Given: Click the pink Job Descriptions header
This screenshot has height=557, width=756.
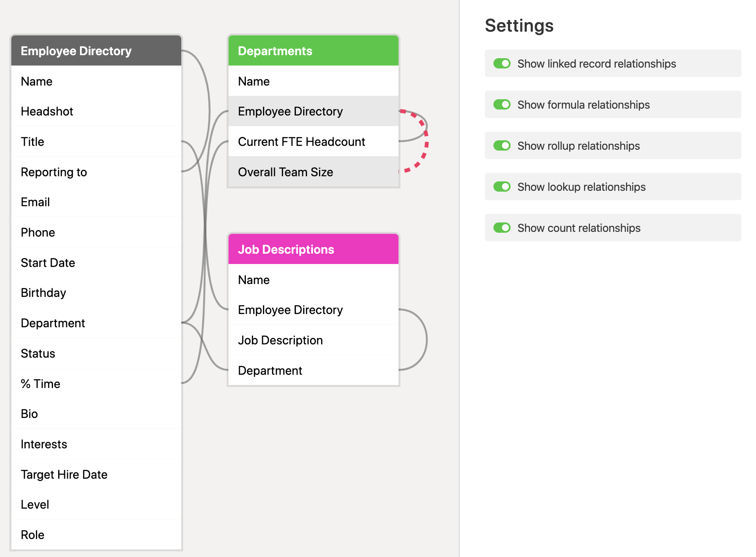Looking at the screenshot, I should [x=313, y=249].
